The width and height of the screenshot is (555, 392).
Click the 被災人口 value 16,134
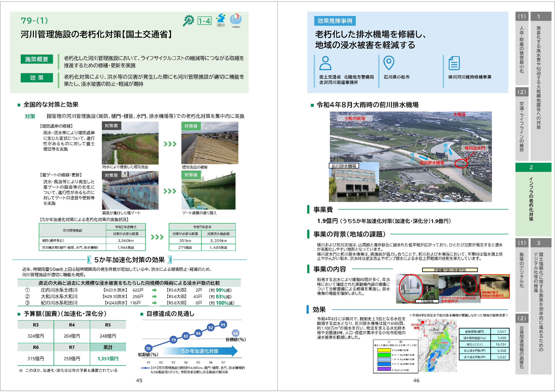(x=501, y=344)
